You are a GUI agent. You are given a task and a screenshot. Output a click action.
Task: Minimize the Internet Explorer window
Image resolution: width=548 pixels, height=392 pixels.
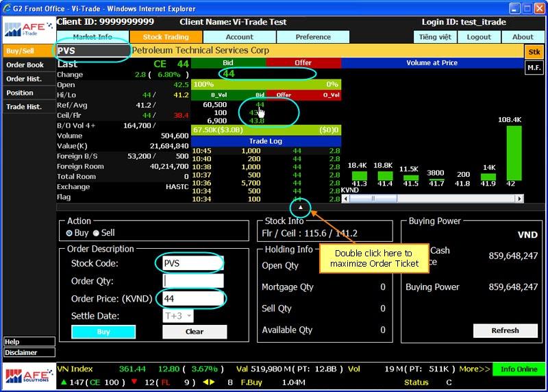coord(514,8)
